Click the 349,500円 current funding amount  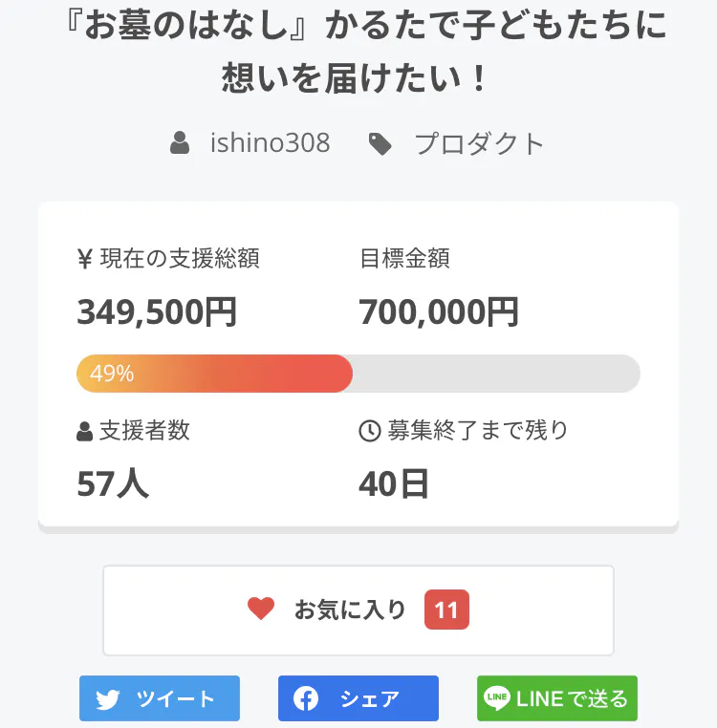click(157, 311)
